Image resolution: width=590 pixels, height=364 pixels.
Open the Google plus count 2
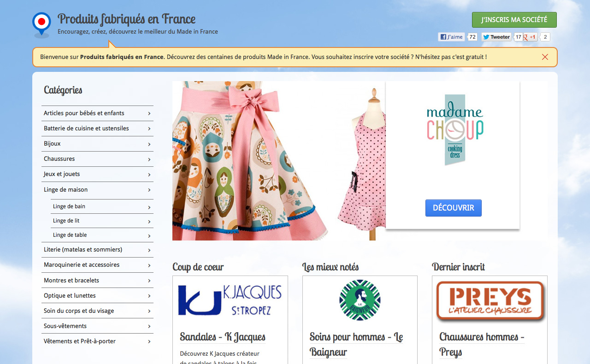click(x=545, y=37)
